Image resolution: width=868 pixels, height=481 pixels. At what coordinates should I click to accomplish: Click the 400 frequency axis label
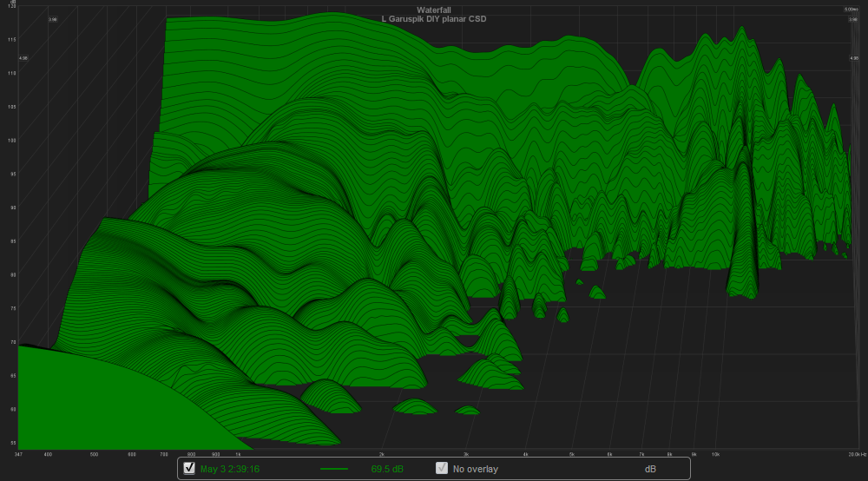point(48,454)
